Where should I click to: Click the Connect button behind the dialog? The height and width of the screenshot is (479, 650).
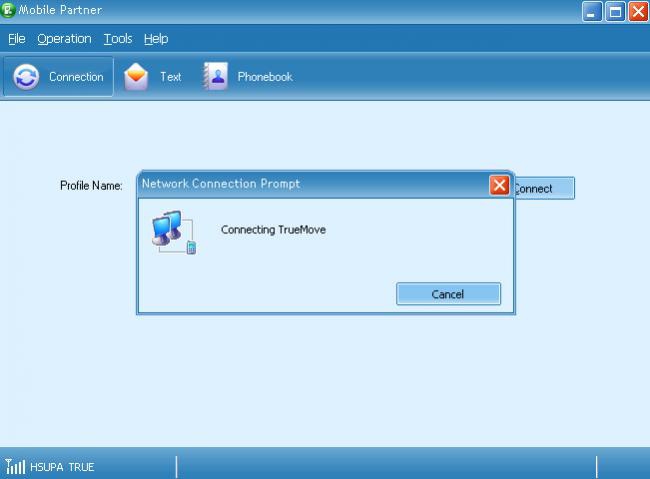coord(545,189)
